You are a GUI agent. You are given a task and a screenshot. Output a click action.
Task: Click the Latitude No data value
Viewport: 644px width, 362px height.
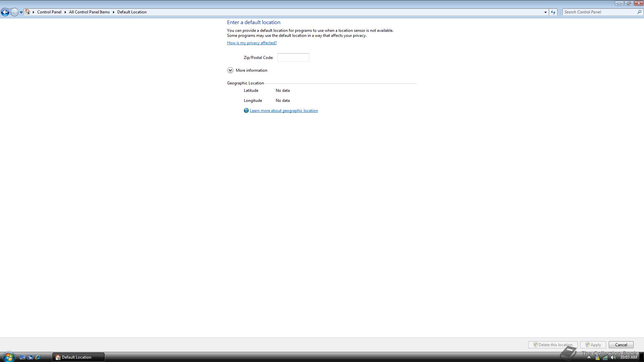[283, 90]
